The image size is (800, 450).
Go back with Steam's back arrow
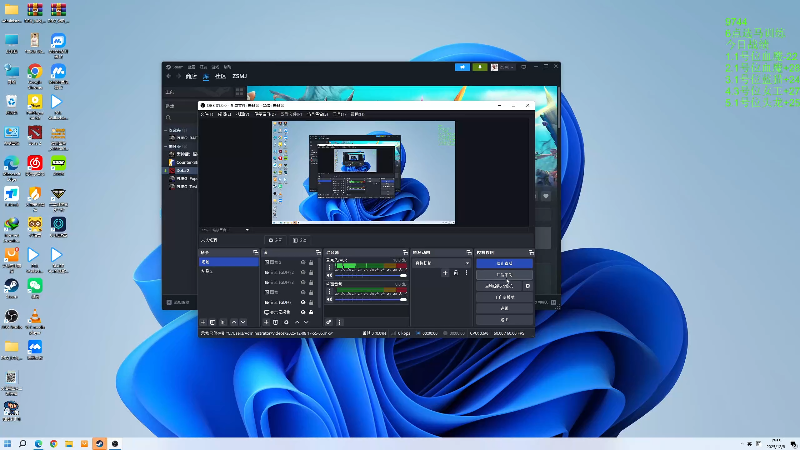pyautogui.click(x=169, y=76)
